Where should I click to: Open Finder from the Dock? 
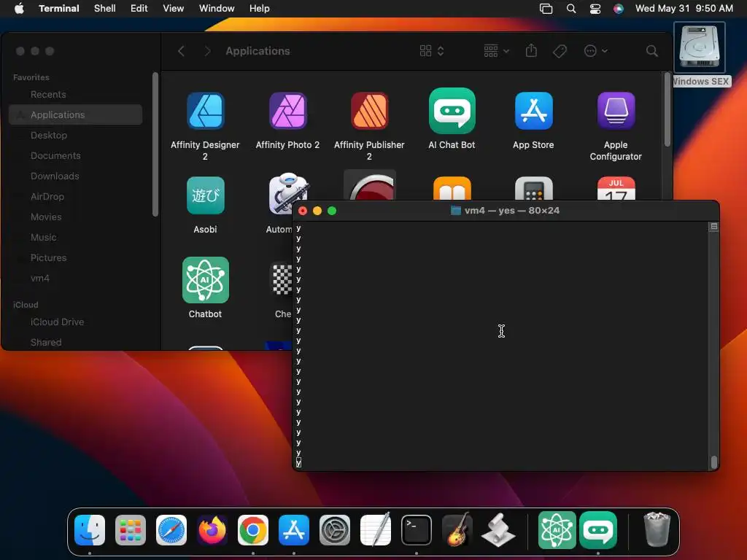[90, 530]
